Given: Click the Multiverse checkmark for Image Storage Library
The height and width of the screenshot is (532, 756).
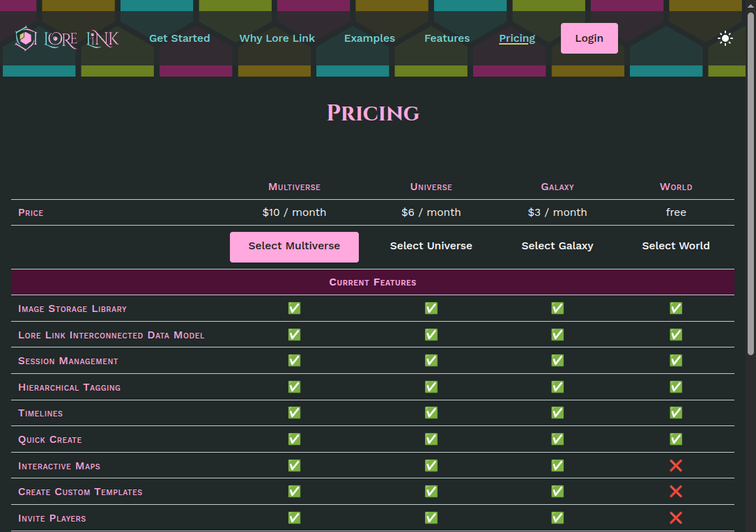Looking at the screenshot, I should pos(294,308).
